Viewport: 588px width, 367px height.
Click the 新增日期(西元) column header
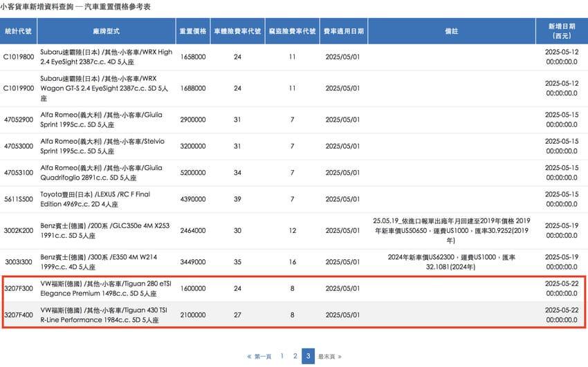tap(562, 31)
